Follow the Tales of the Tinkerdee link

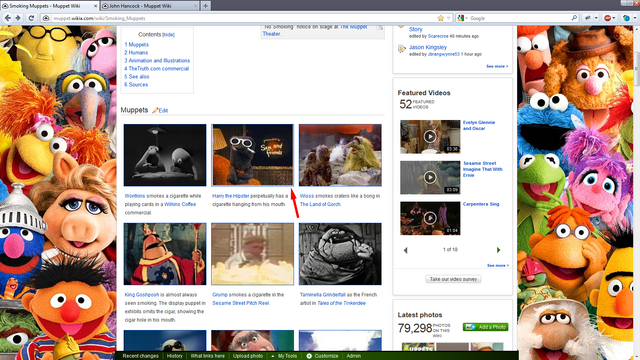click(341, 303)
